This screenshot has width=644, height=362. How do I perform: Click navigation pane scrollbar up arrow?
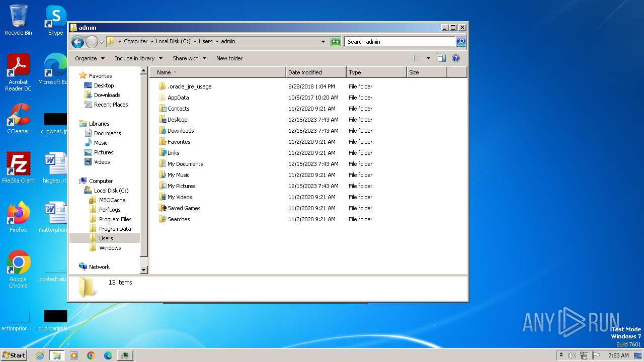tap(143, 71)
